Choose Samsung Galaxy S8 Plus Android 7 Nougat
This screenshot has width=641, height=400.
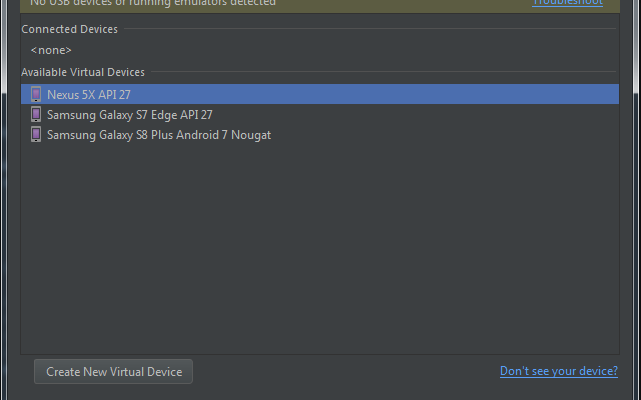click(159, 134)
